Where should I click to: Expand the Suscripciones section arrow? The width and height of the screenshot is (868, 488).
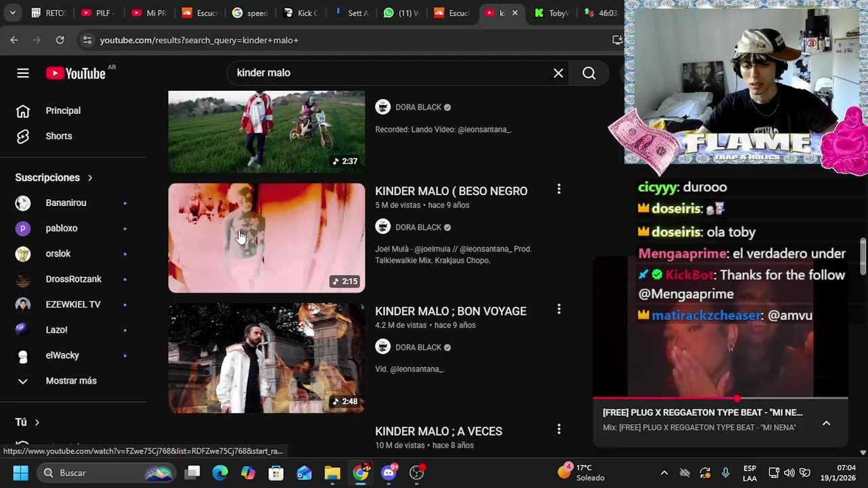pyautogui.click(x=90, y=178)
